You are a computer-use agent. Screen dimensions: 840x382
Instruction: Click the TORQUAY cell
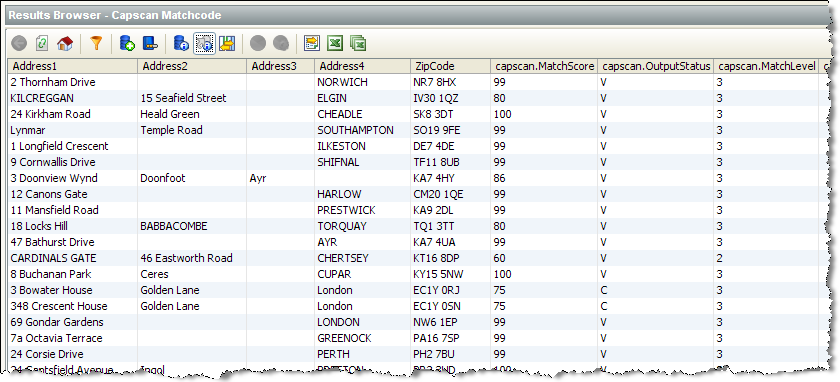[362, 226]
